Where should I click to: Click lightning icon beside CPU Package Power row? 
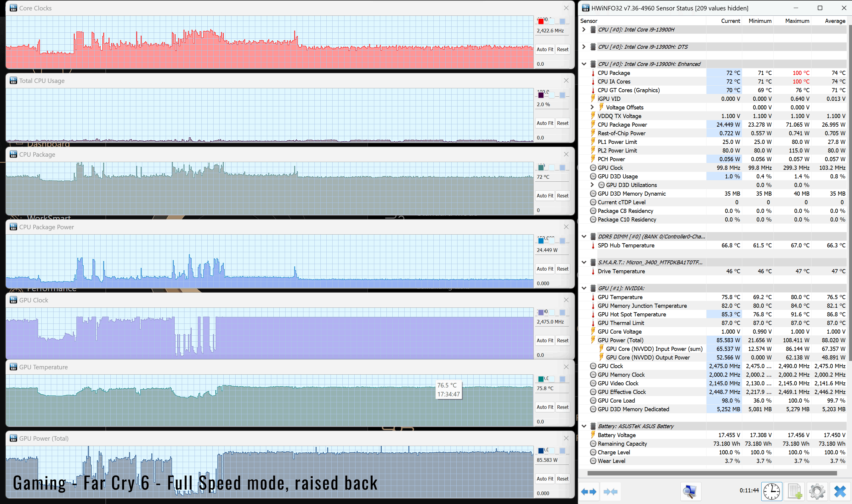(593, 124)
